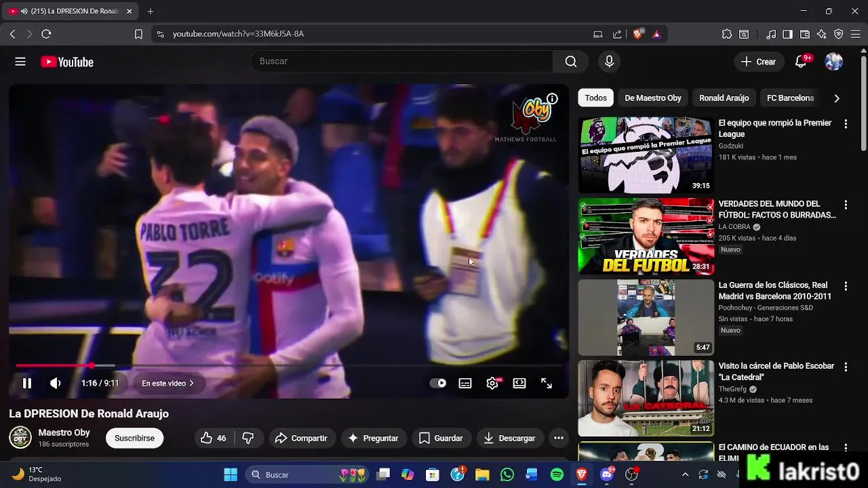Download the video with Descargar
The image size is (868, 488).
[509, 438]
